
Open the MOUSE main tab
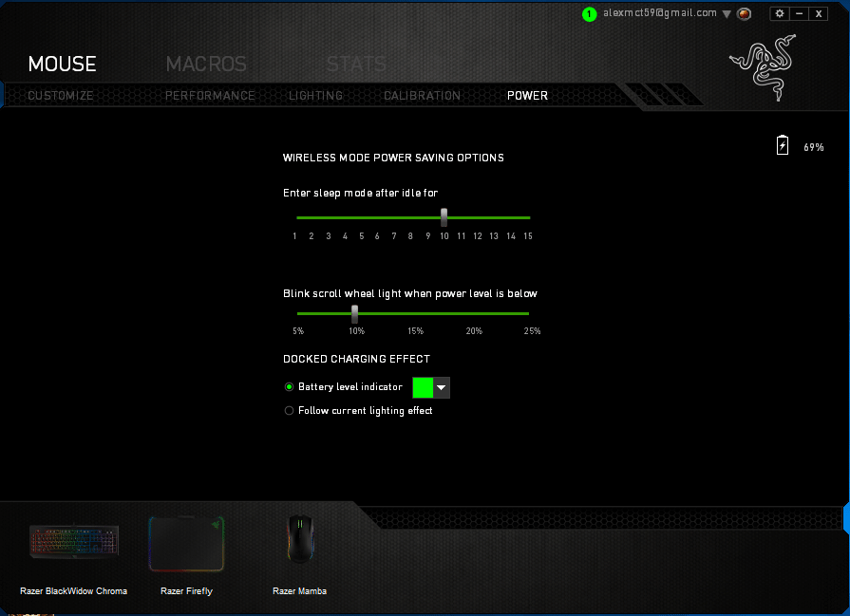point(63,64)
